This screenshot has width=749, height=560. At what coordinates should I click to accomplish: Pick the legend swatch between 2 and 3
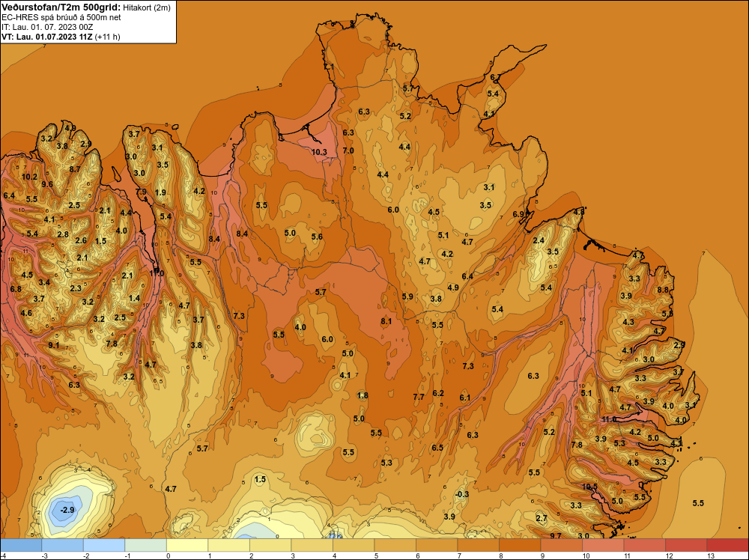point(270,545)
